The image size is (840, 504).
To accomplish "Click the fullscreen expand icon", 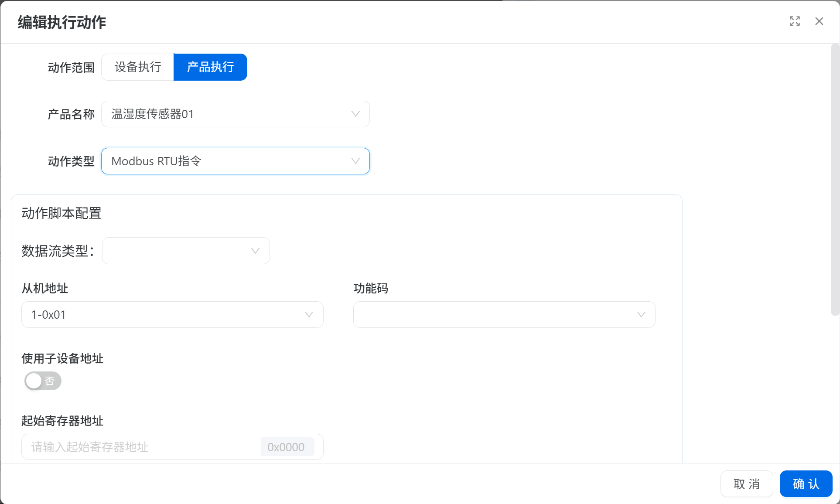I will click(x=795, y=21).
